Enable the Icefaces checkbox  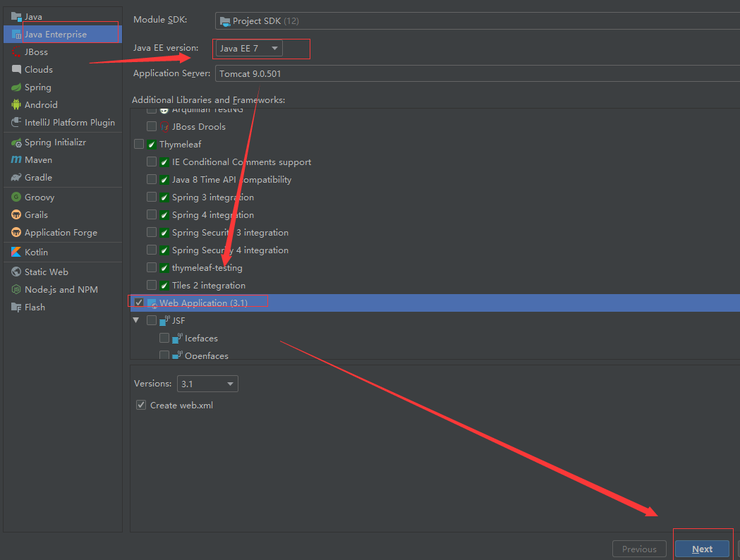164,338
